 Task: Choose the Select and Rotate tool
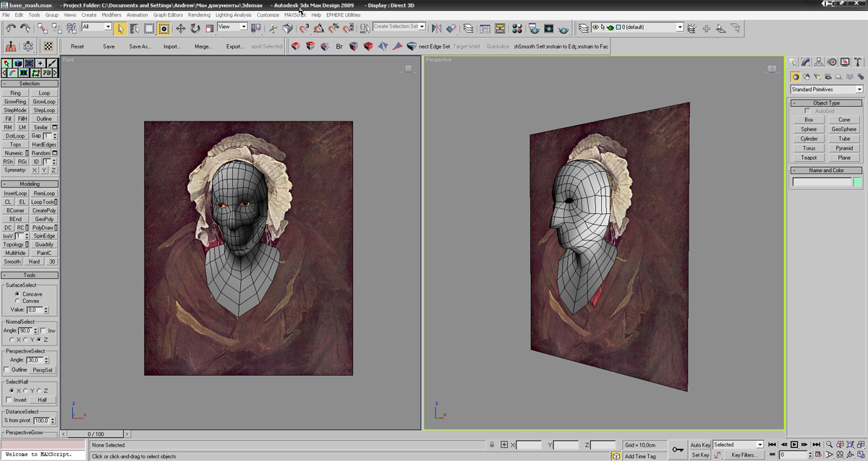(x=195, y=28)
